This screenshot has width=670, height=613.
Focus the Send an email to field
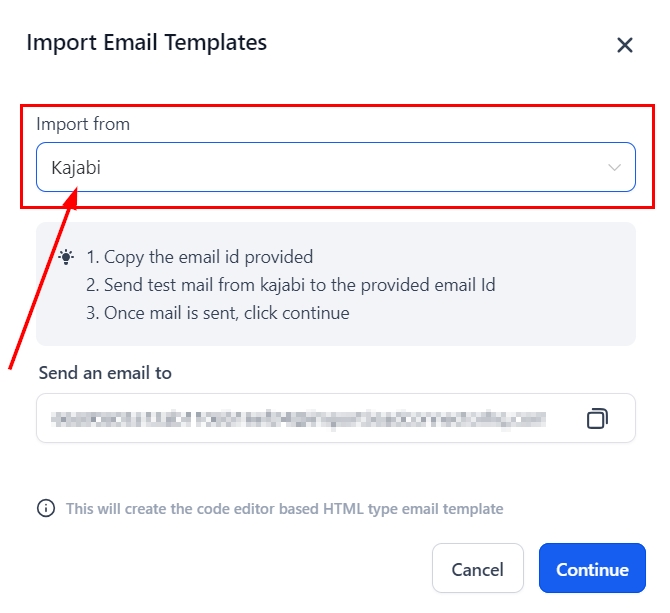coord(300,418)
